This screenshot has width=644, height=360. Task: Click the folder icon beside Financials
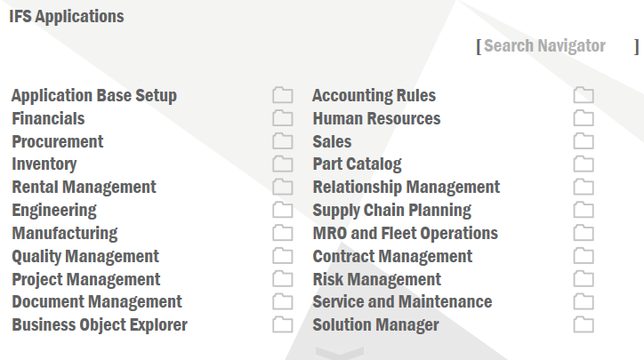(282, 118)
